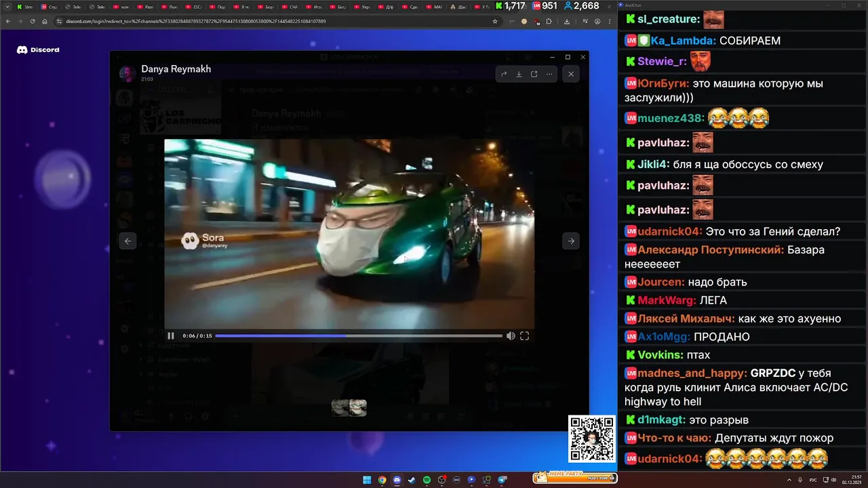The height and width of the screenshot is (488, 868).
Task: Click browser back navigation arrow
Action: (7, 21)
